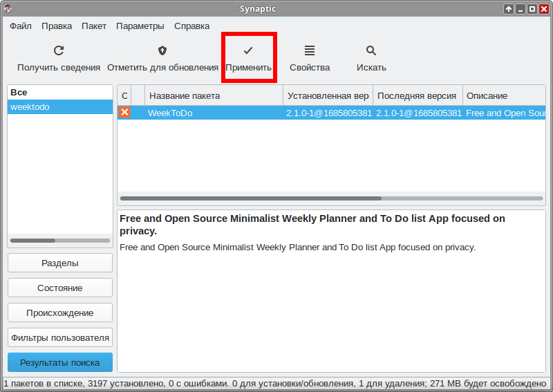Sort by the С status column
The height and width of the screenshot is (392, 553).
[x=124, y=95]
